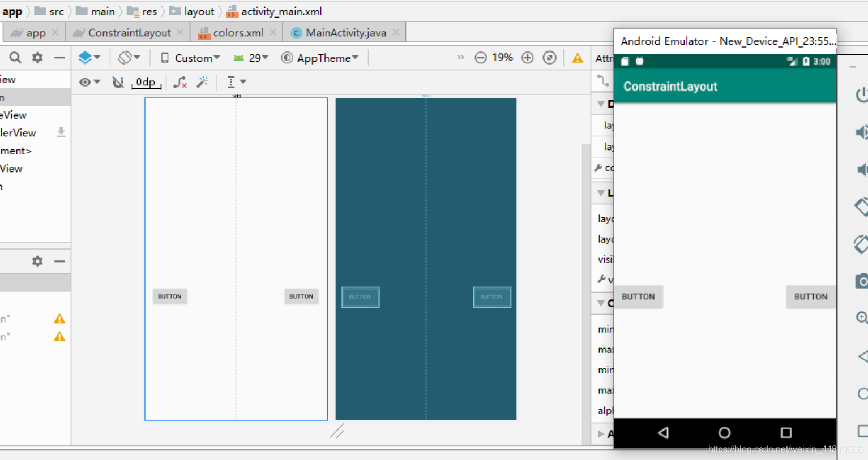Infer constraints magic wand icon
Image resolution: width=868 pixels, height=460 pixels.
202,82
